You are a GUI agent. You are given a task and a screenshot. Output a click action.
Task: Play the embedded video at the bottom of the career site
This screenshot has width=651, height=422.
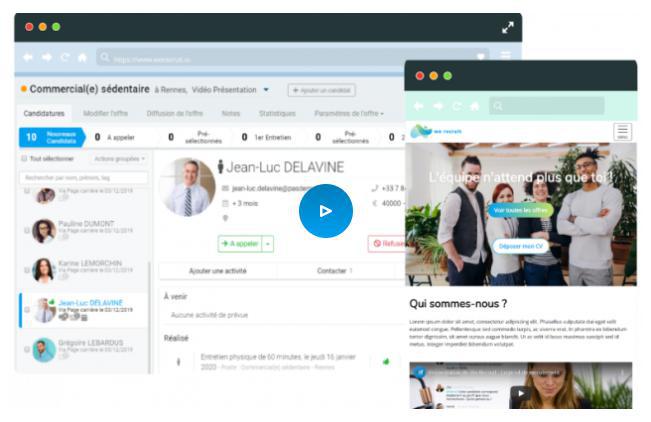(520, 393)
